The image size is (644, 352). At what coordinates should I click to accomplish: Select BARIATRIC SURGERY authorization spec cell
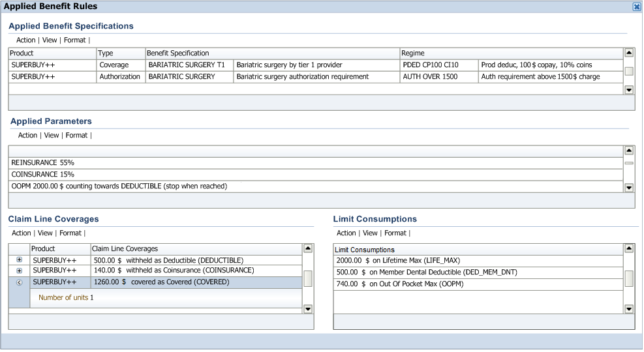(189, 77)
